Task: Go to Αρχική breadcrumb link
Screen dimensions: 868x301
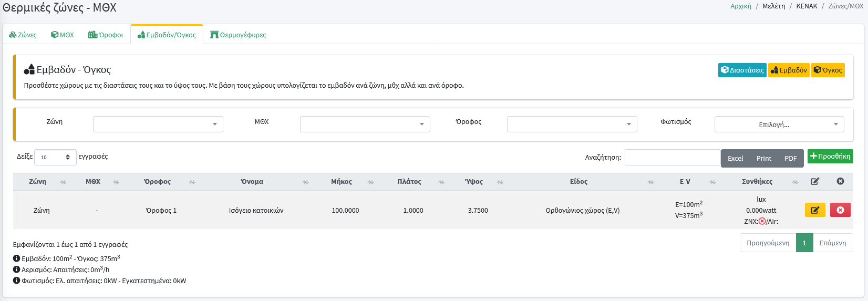Action: coord(740,6)
